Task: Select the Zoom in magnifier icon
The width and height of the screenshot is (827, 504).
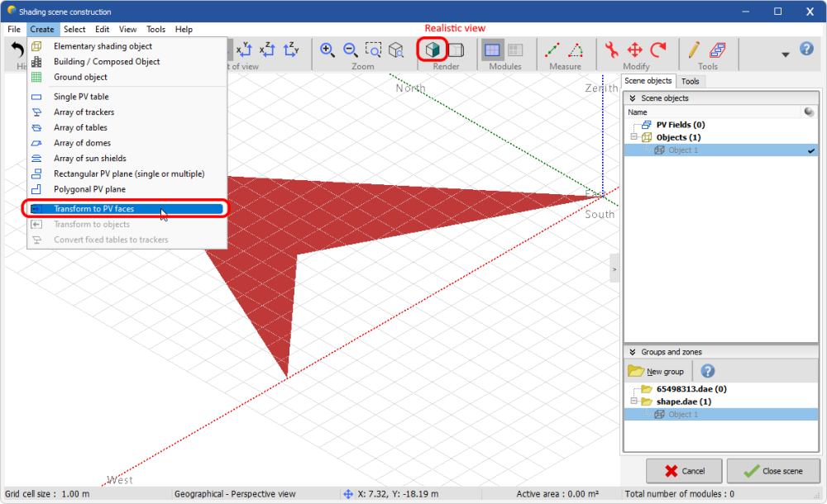Action: pos(327,50)
